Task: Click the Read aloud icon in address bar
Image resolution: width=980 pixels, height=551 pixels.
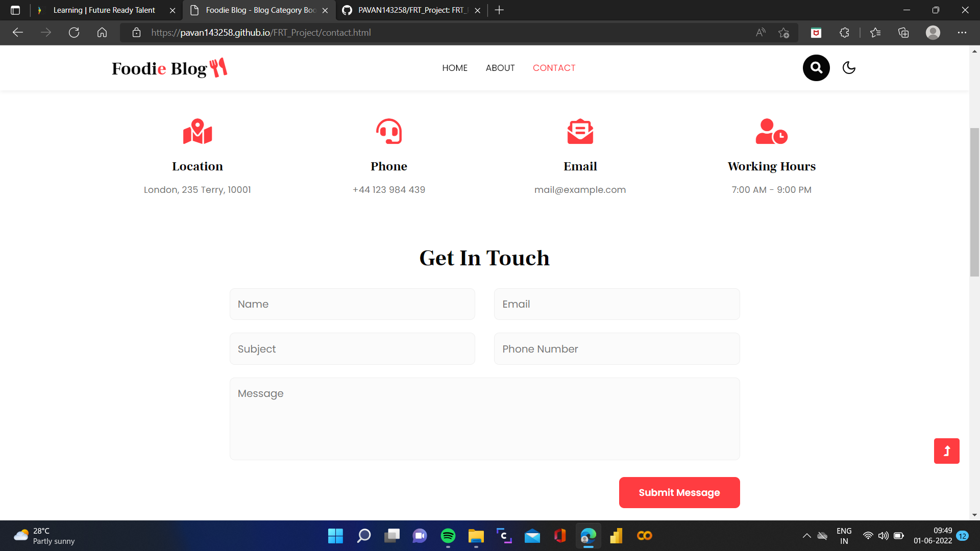Action: tap(761, 33)
